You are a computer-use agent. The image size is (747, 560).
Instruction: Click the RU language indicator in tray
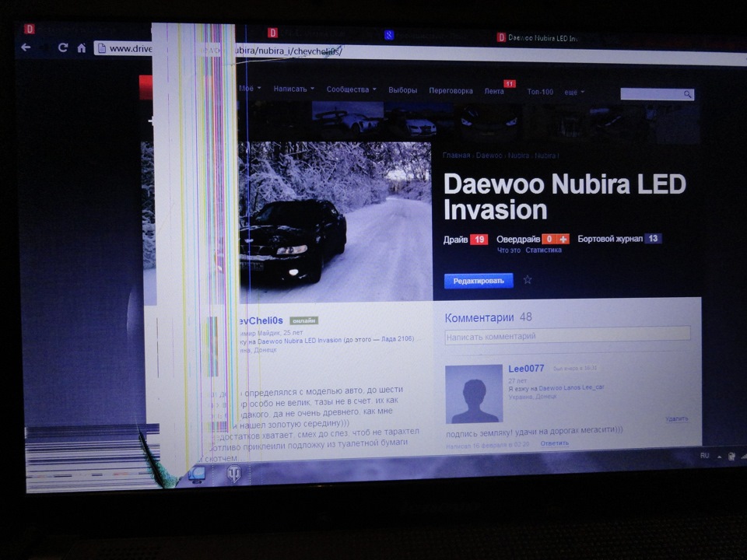705,456
